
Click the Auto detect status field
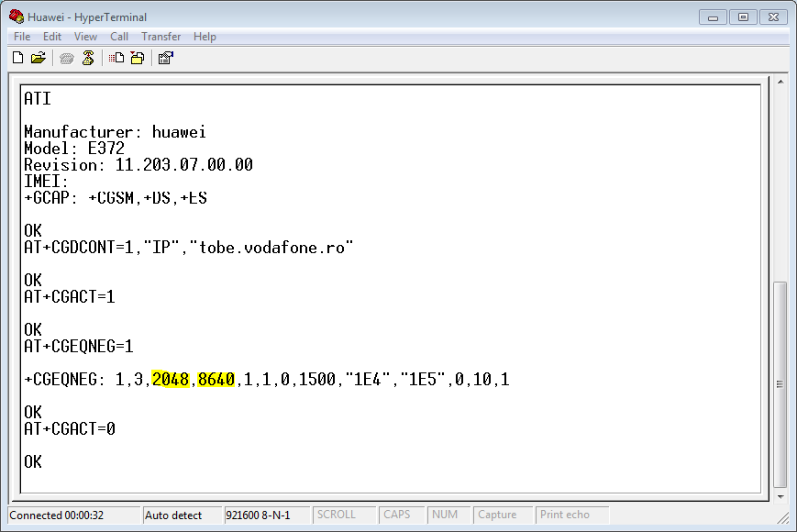coord(182,515)
